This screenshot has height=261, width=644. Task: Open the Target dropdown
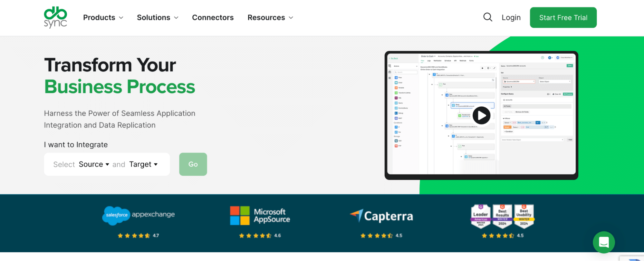point(143,164)
